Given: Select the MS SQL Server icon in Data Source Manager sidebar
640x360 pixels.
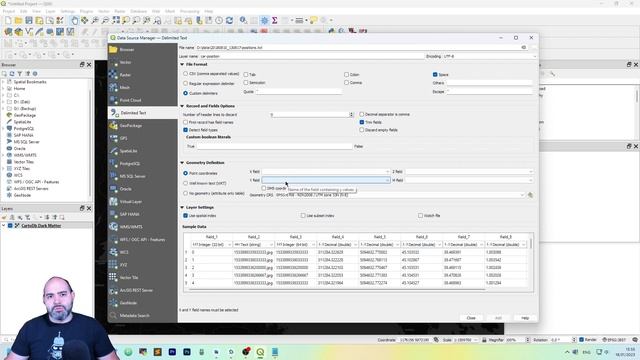Looking at the screenshot, I should pos(113,176).
